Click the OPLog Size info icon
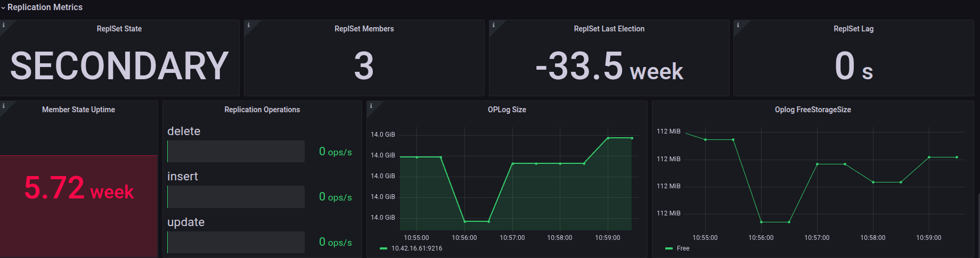 pos(371,106)
